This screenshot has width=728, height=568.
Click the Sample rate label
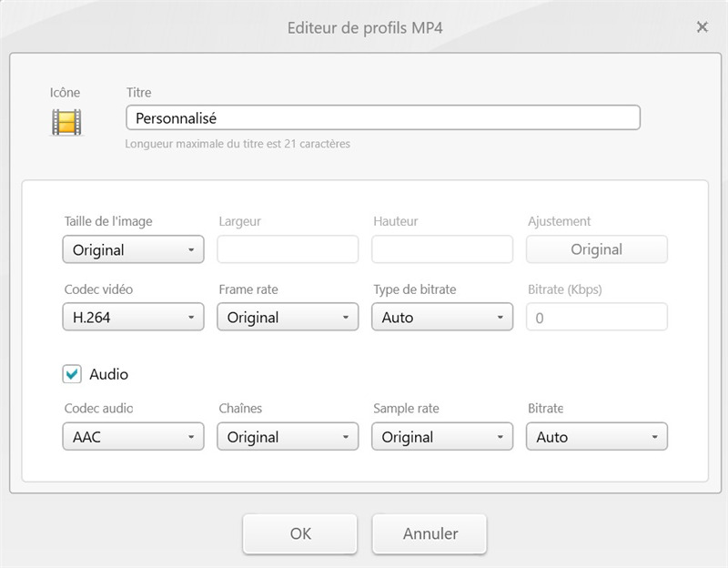(406, 408)
